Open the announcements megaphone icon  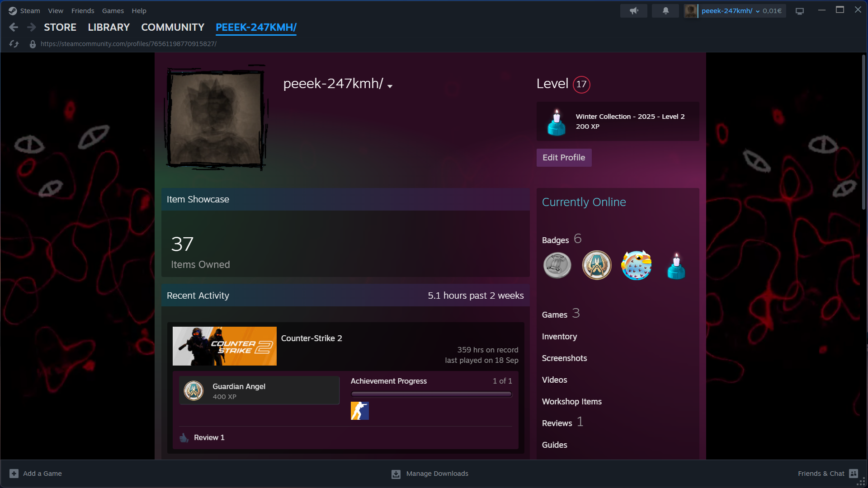(x=634, y=11)
